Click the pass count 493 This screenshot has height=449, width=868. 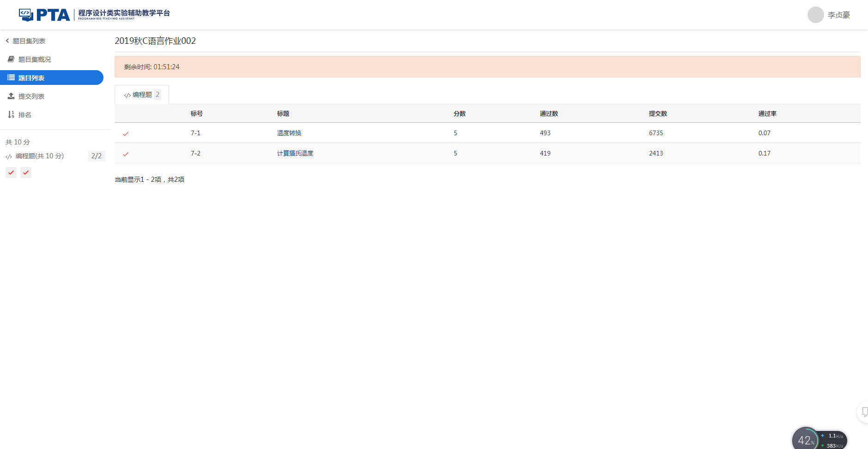545,133
